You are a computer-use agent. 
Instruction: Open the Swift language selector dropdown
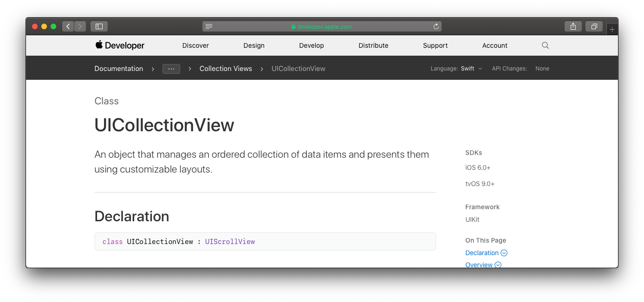[470, 68]
